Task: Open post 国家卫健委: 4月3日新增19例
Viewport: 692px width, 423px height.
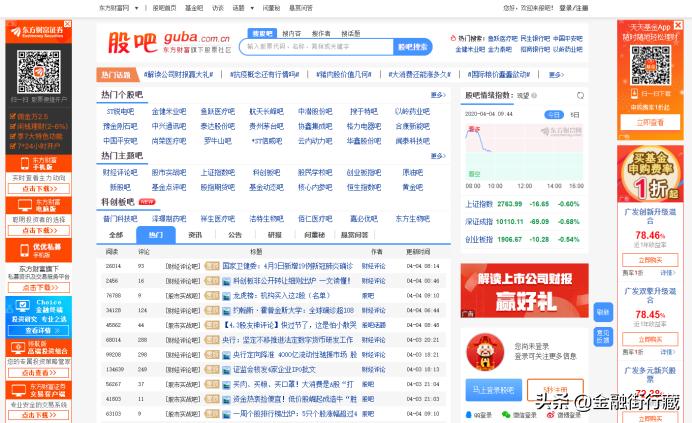Action: tap(287, 266)
